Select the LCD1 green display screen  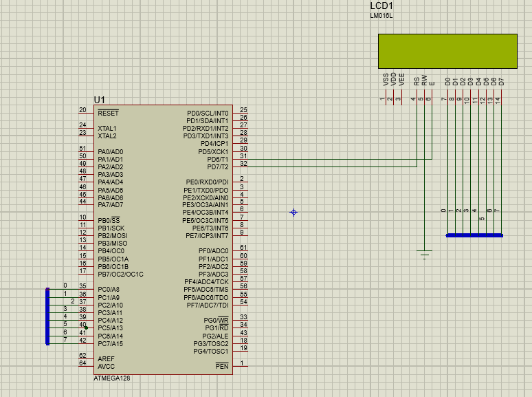(447, 52)
